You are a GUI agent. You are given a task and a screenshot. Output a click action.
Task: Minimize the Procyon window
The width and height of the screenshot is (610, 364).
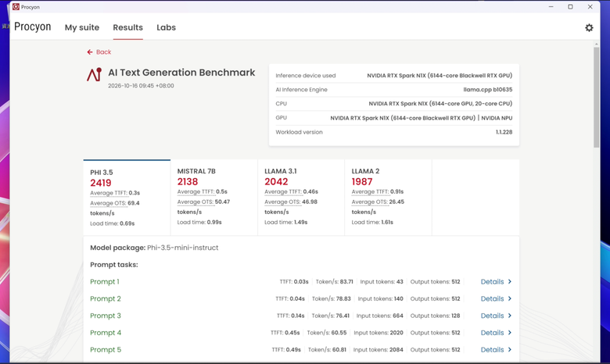point(551,6)
